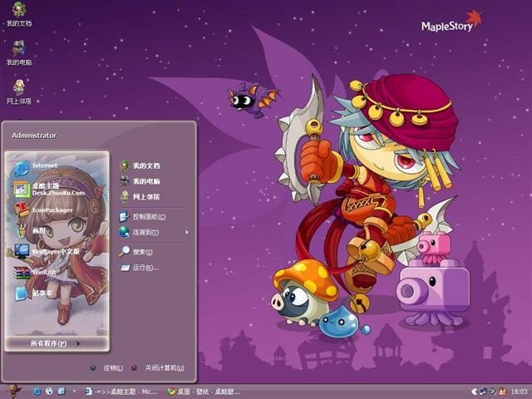Image resolution: width=532 pixels, height=399 pixels.
Task: Open 我的文档 in Start menu
Action: [x=140, y=165]
